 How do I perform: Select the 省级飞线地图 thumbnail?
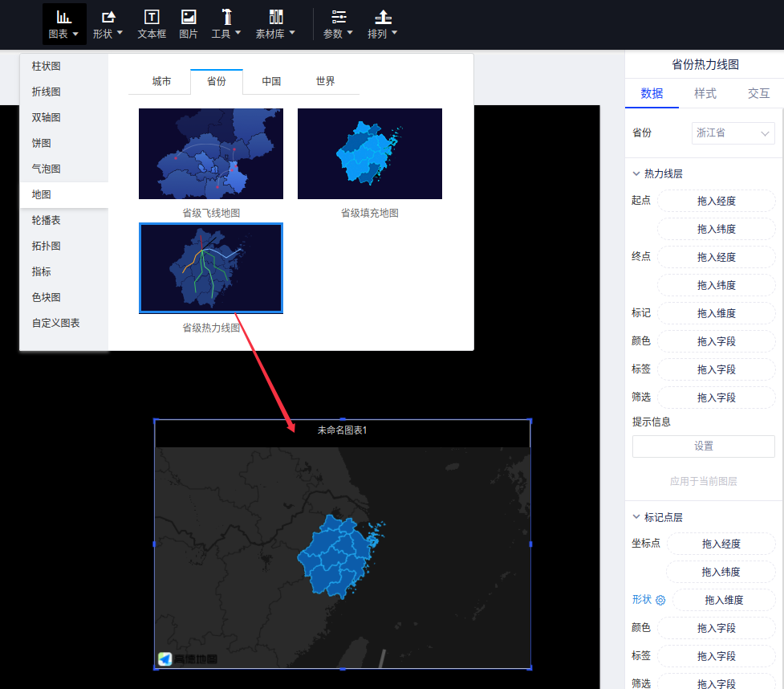tap(210, 154)
